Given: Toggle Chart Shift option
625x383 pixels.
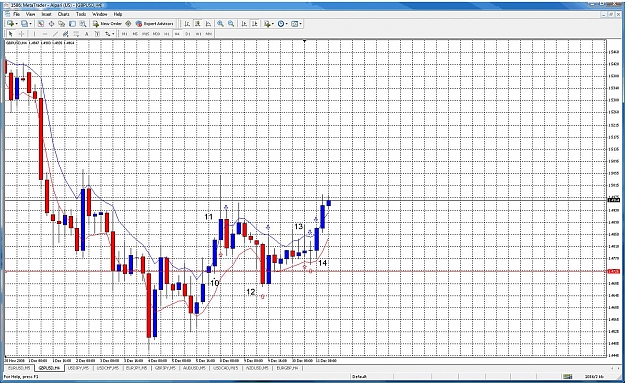Looking at the screenshot, I should (x=255, y=24).
